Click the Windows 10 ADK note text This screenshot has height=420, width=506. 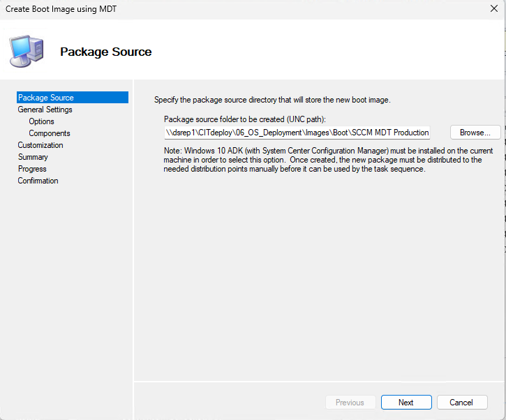point(328,160)
